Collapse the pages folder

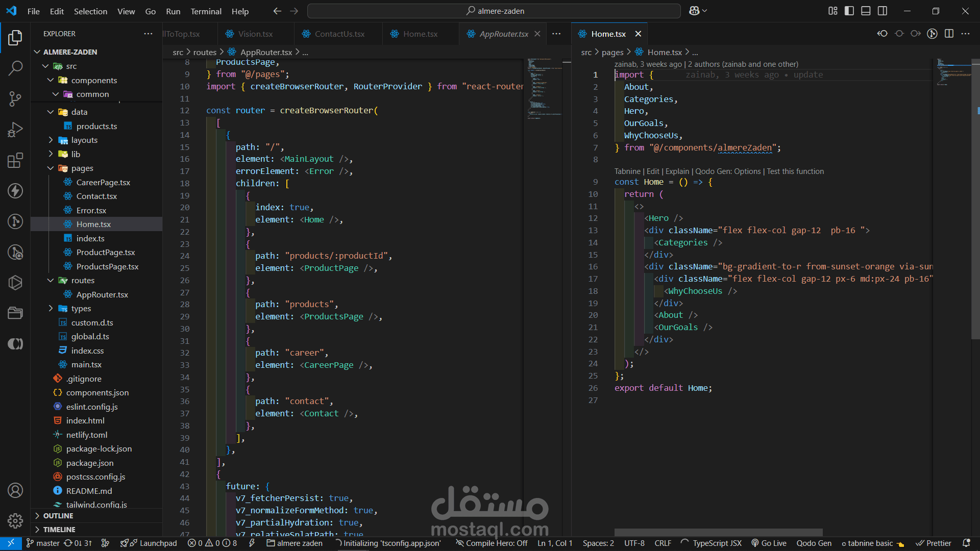tap(82, 168)
